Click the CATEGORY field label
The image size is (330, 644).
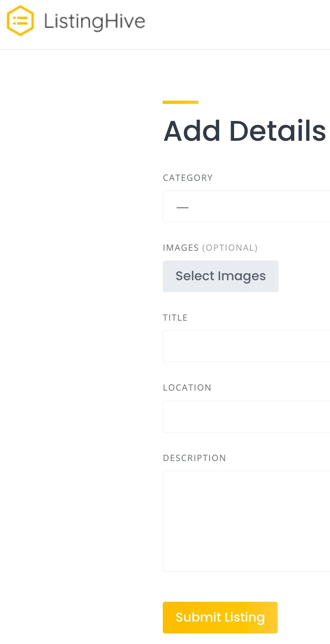pos(188,178)
